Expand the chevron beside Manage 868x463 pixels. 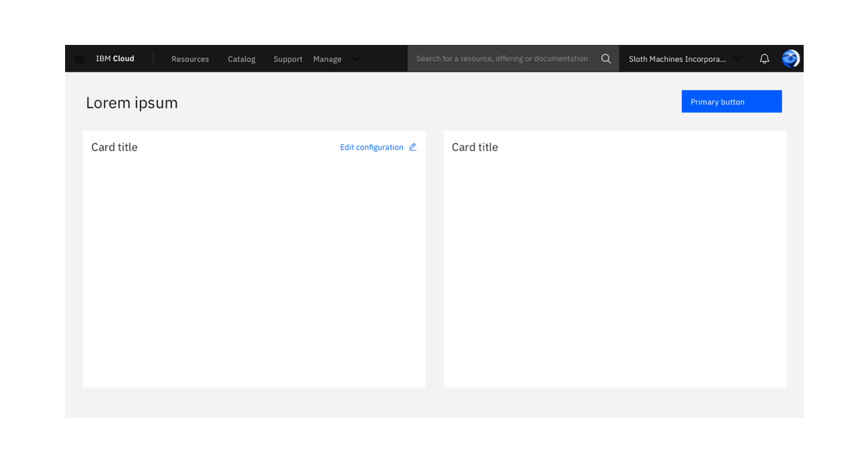coord(355,59)
